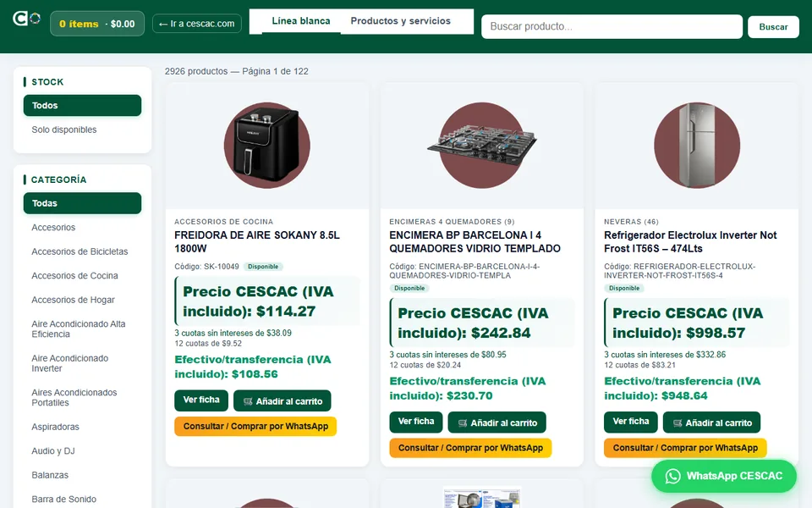The width and height of the screenshot is (812, 508).
Task: Click 2926 productos — Página 1 de 122
Action: point(237,71)
